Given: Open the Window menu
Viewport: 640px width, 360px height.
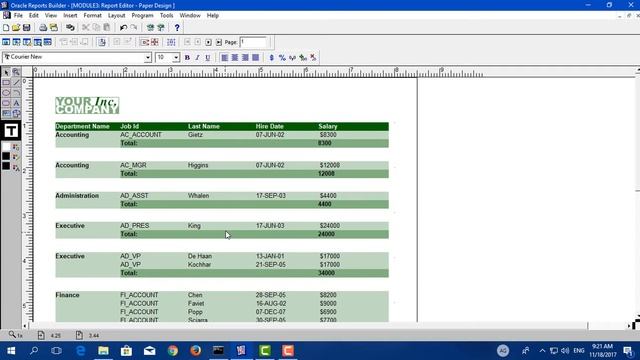Looking at the screenshot, I should point(190,16).
